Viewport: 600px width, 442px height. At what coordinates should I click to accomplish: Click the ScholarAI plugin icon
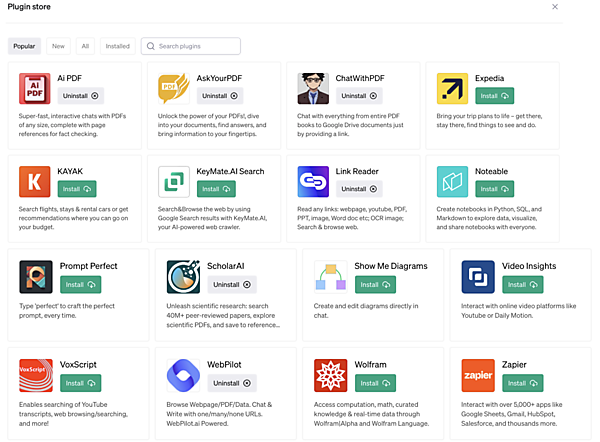183,277
